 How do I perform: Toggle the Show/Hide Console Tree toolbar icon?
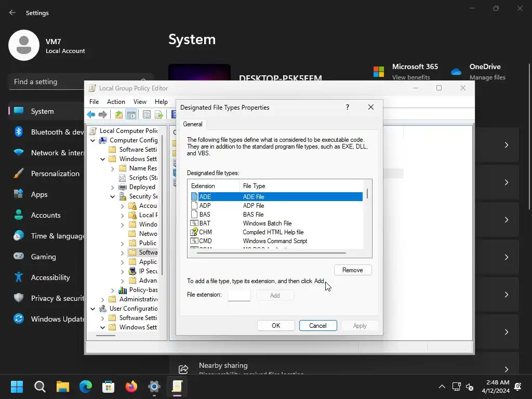(131, 114)
